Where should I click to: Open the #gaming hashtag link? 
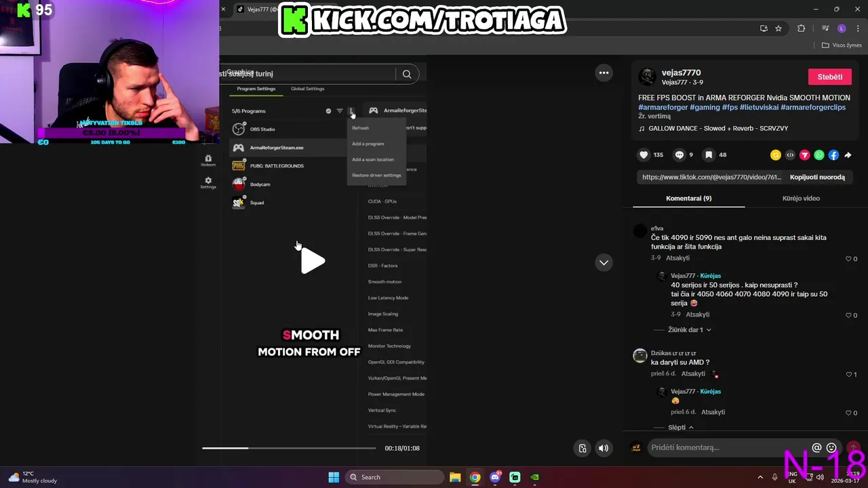705,107
